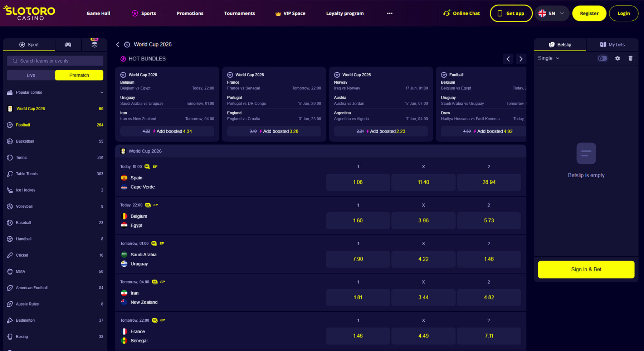Add boosted 3.28 France bundle
The height and width of the screenshot is (351, 644).
[274, 131]
